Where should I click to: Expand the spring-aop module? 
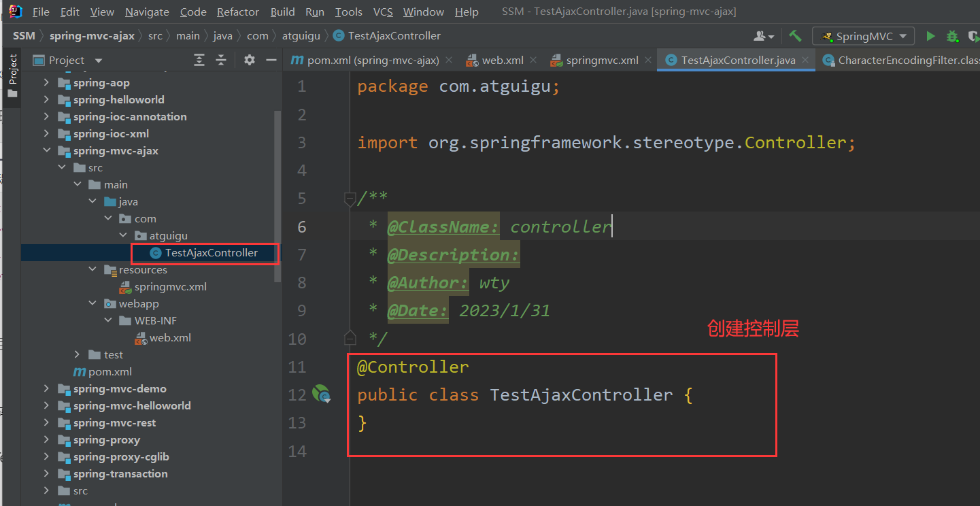(46, 83)
